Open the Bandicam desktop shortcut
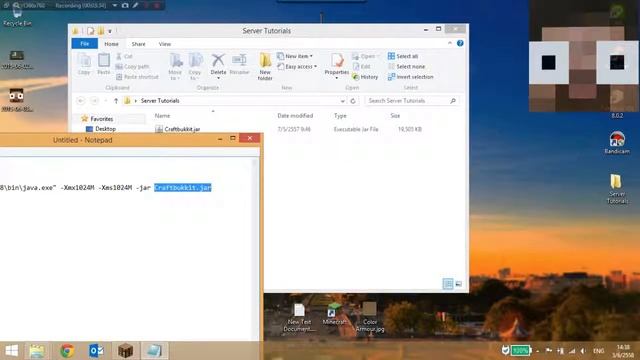 pyautogui.click(x=617, y=143)
